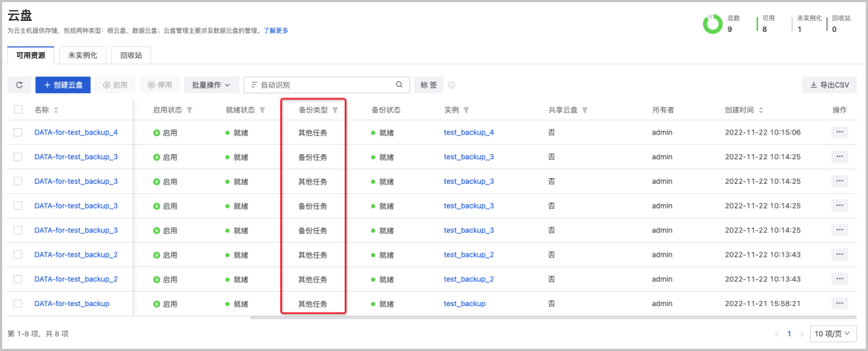This screenshot has height=351, width=868.
Task: Check the box for DATA-for-test_backup_4
Action: 18,133
